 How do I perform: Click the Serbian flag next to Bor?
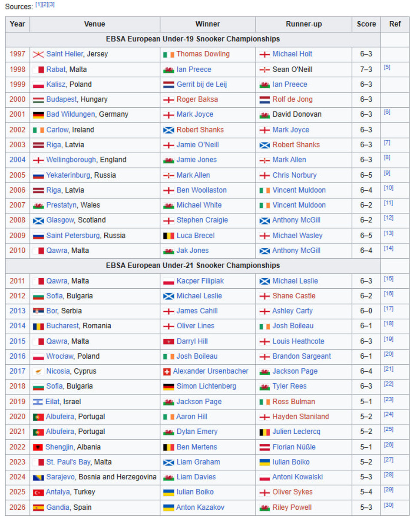click(38, 311)
